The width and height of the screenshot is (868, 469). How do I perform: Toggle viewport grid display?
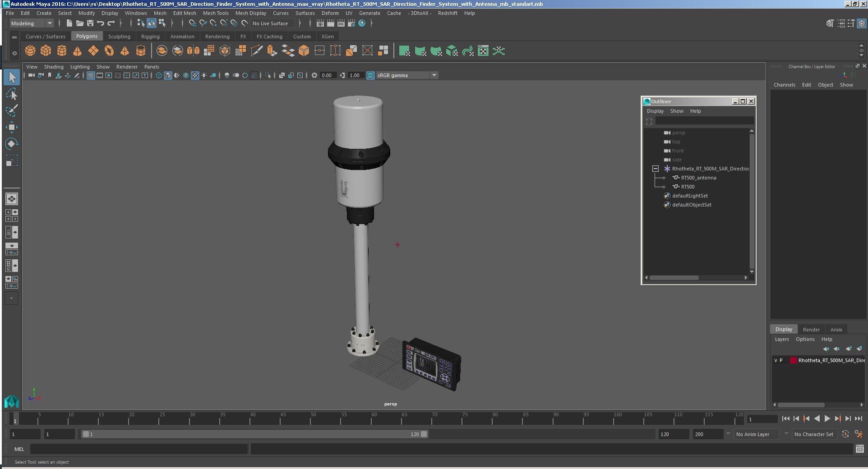pos(91,75)
